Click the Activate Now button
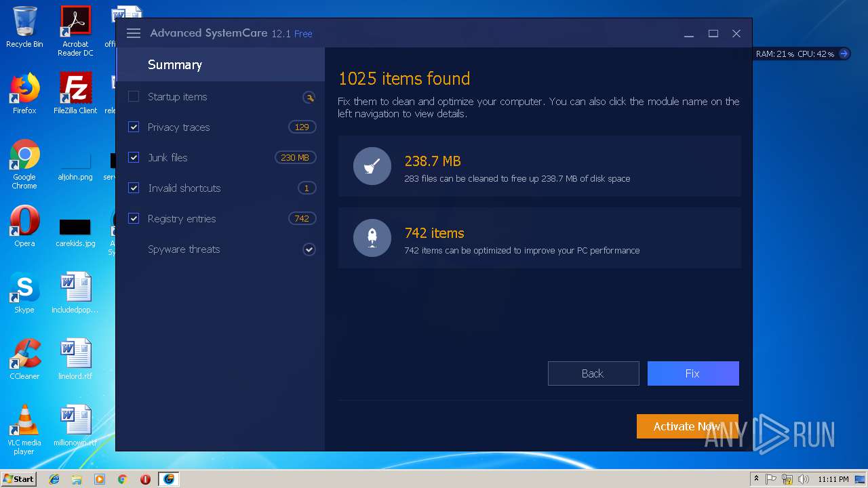 687,426
